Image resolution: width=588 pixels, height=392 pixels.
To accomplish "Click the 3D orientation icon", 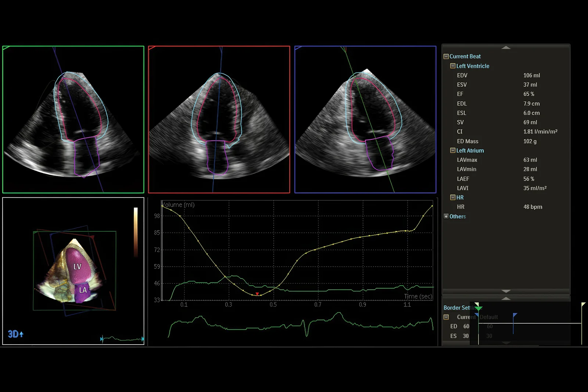I will [x=16, y=334].
